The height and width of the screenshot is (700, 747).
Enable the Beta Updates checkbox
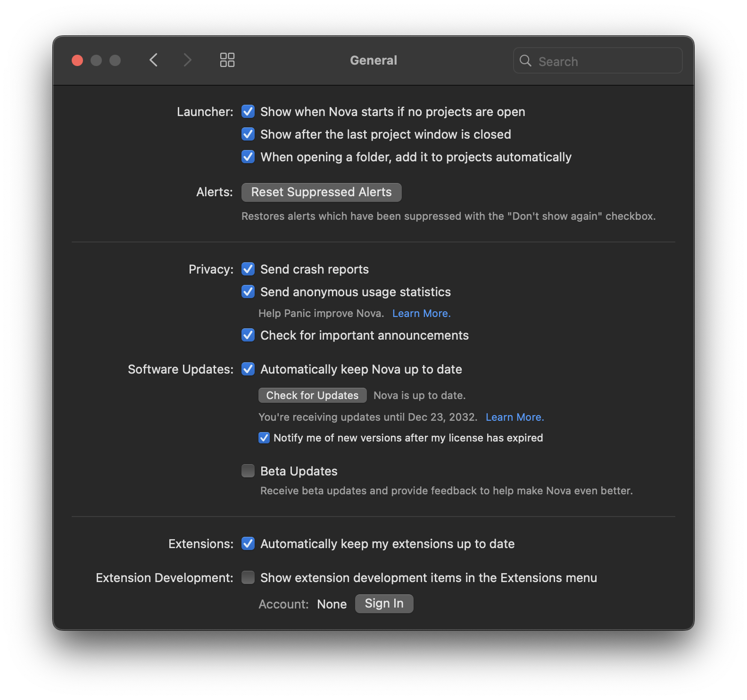coord(248,471)
